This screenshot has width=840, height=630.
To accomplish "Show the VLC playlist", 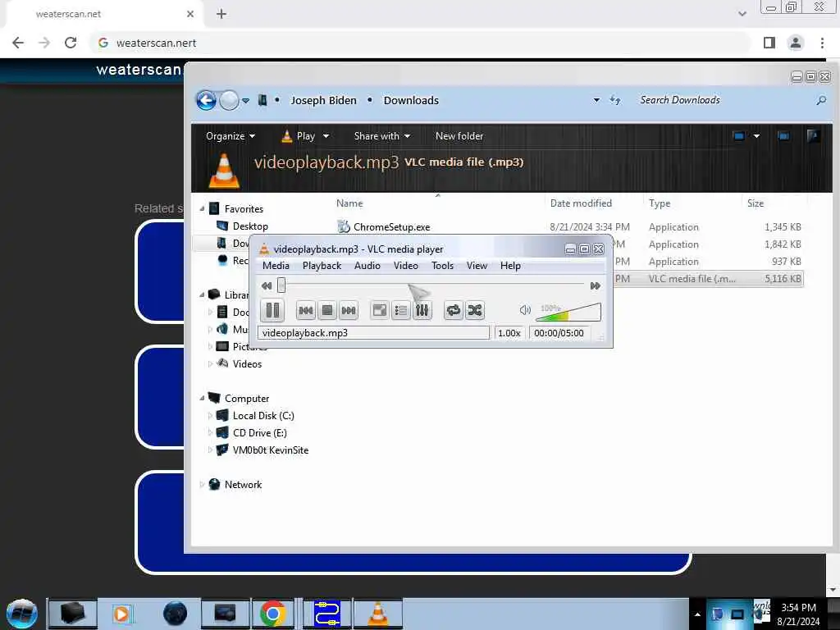I will pyautogui.click(x=400, y=310).
